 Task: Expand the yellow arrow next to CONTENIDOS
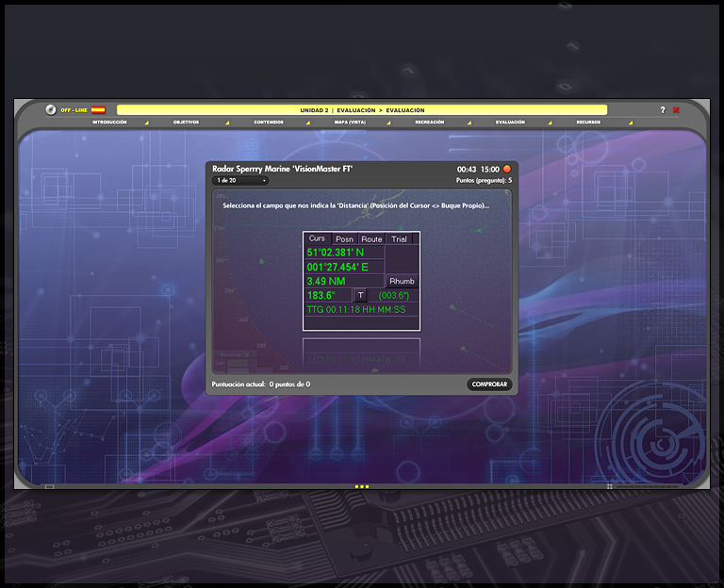point(308,122)
